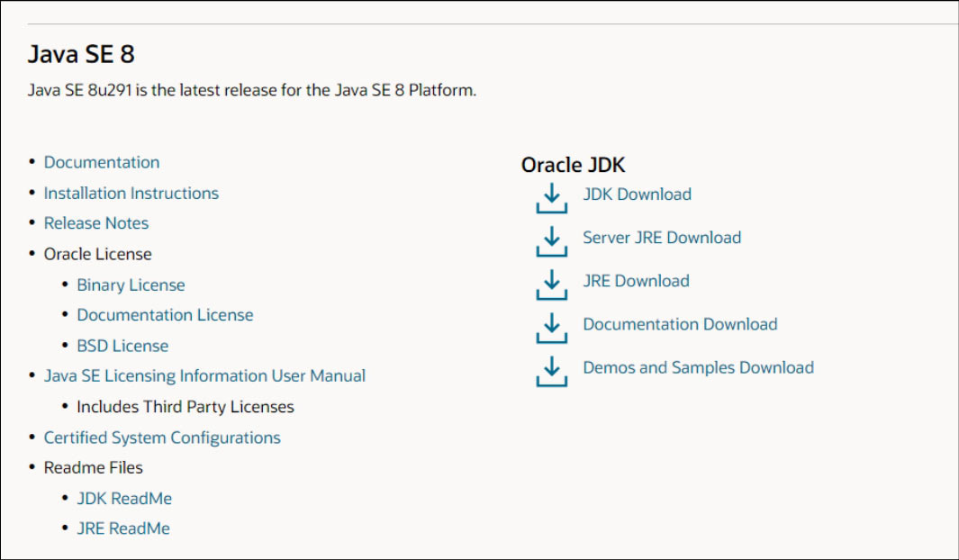This screenshot has width=959, height=560.
Task: Open the JDK ReadMe link
Action: (124, 499)
